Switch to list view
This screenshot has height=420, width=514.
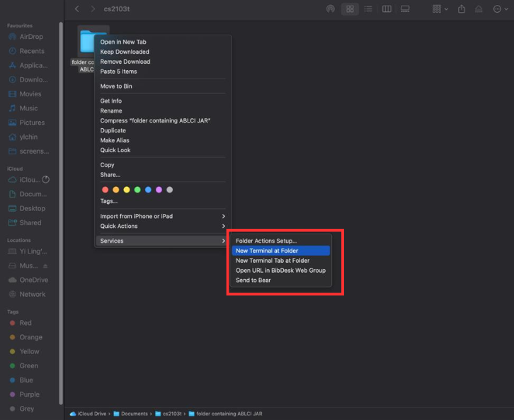[368, 8]
